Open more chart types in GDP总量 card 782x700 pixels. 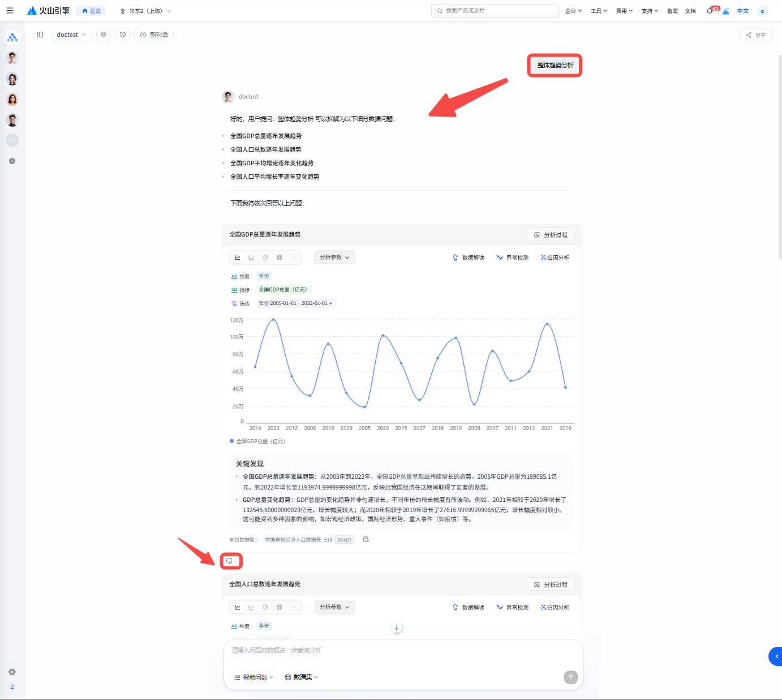pyautogui.click(x=294, y=257)
